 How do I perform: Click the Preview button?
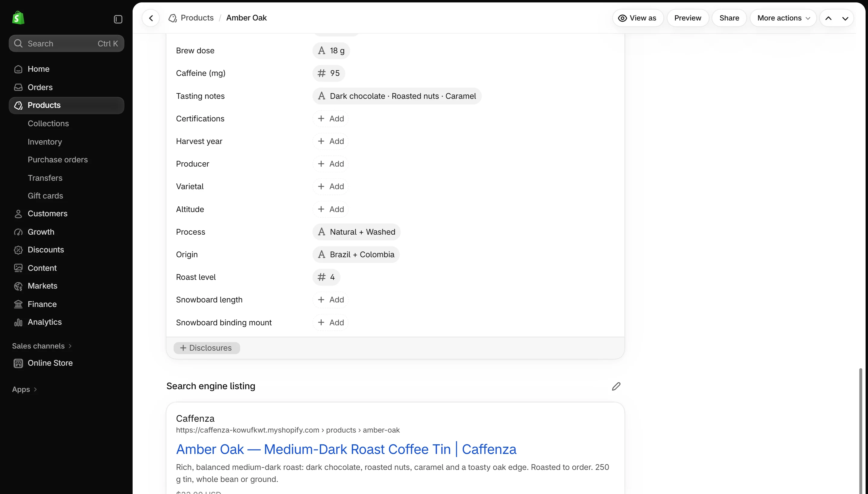coord(688,18)
